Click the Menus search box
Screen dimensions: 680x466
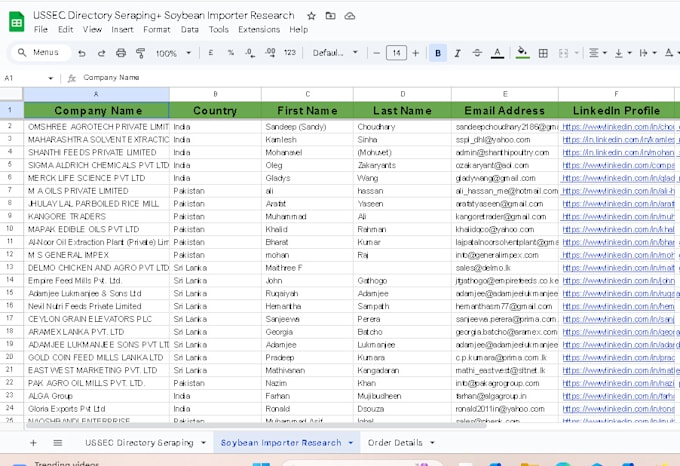pyautogui.click(x=41, y=52)
